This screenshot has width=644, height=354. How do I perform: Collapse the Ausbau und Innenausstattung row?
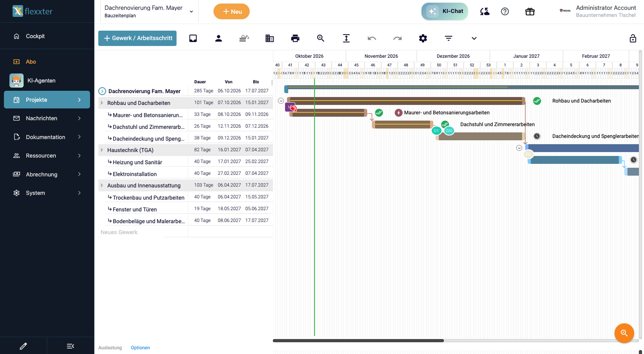102,185
